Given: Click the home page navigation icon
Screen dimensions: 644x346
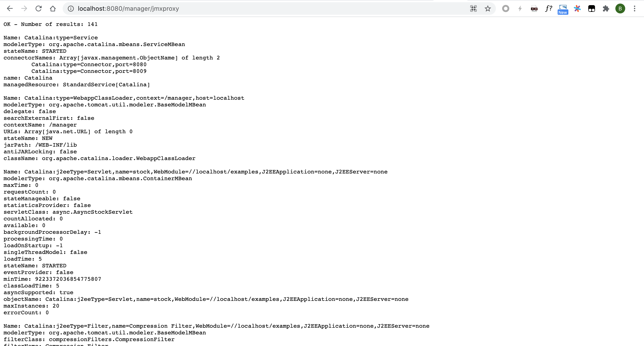Looking at the screenshot, I should 53,8.
